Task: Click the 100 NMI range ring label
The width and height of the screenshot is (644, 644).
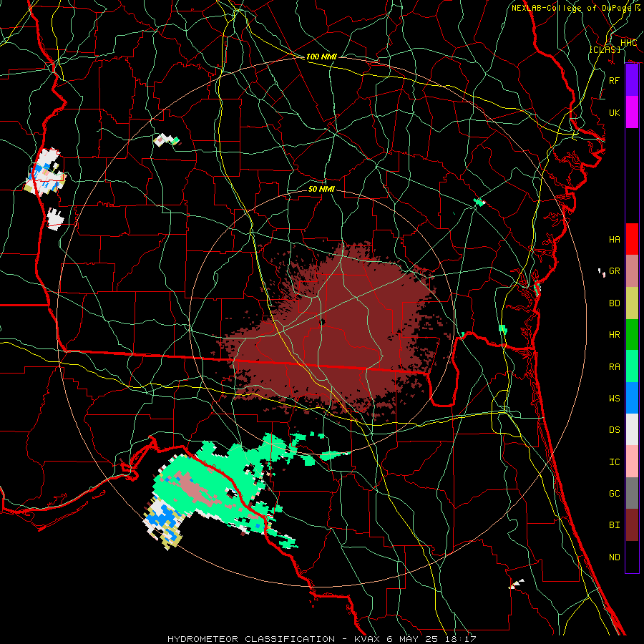Action: [x=321, y=57]
